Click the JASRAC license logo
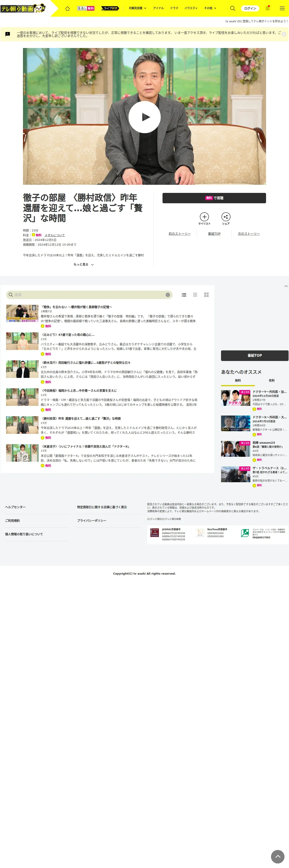Screen dimensions: 289x868 pyautogui.click(x=154, y=533)
